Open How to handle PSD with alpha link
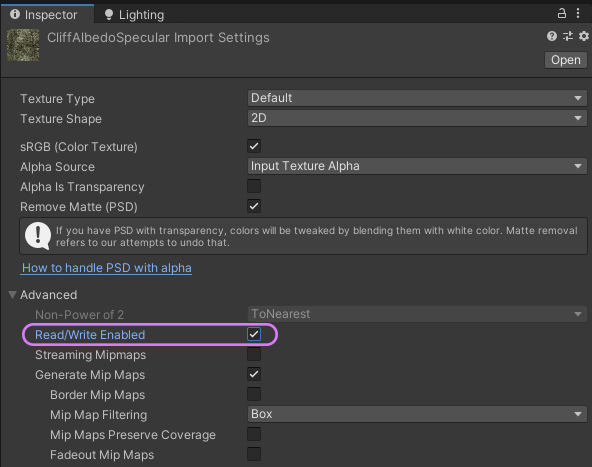 106,268
